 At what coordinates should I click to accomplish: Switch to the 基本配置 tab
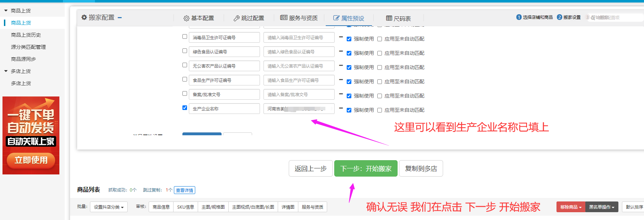point(199,18)
